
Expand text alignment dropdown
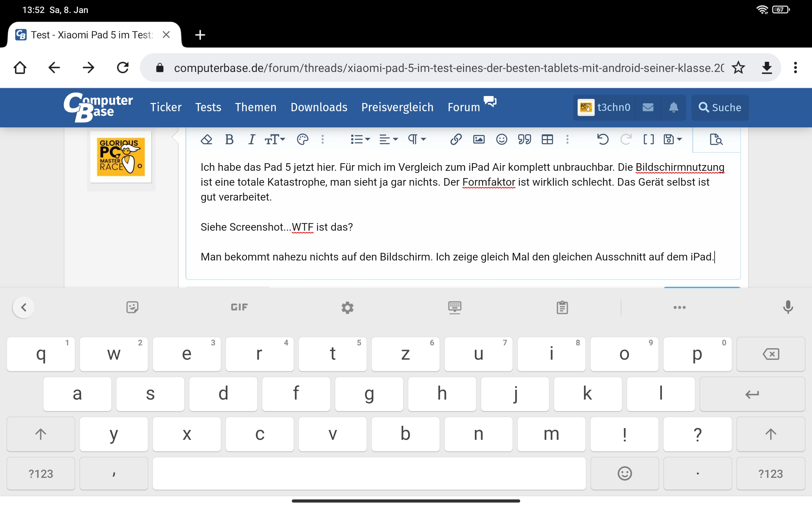pos(388,139)
